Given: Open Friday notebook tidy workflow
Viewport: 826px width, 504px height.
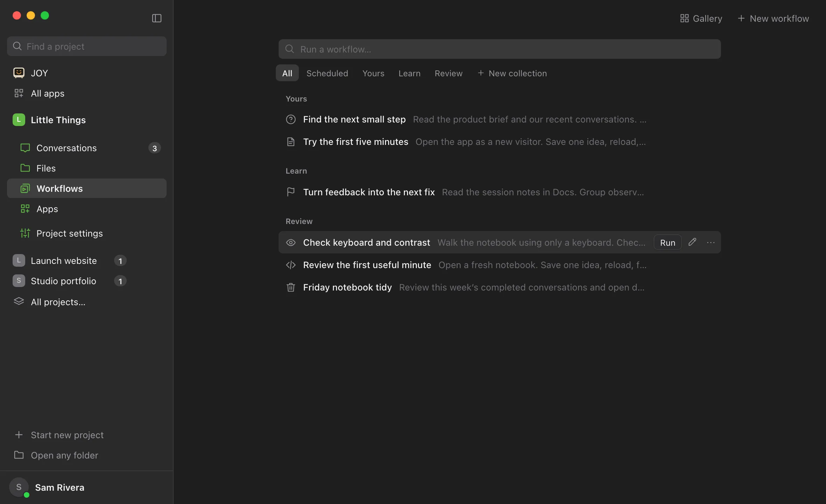Looking at the screenshot, I should tap(500, 287).
